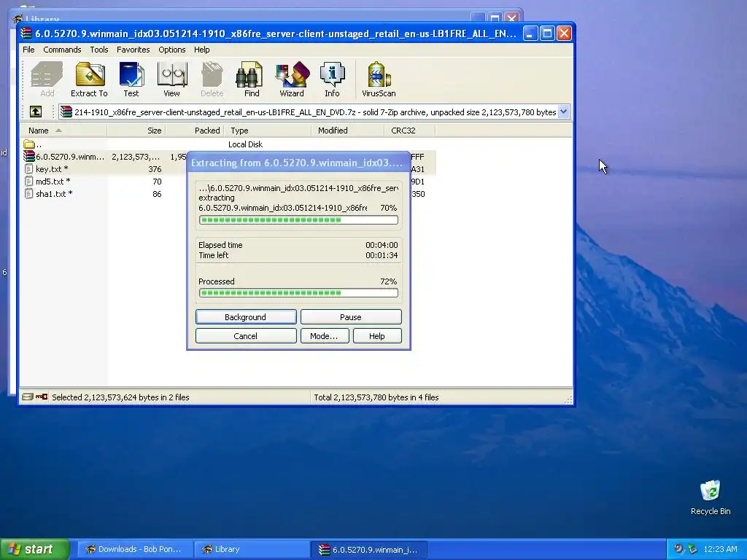The height and width of the screenshot is (560, 747).
Task: Click 'Total 2,123,573,780 bytes in 4 files' text
Action: click(x=376, y=397)
